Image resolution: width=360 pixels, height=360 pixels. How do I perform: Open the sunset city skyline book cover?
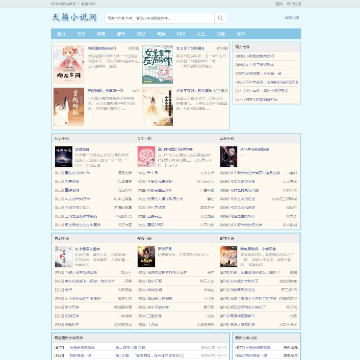(229, 256)
